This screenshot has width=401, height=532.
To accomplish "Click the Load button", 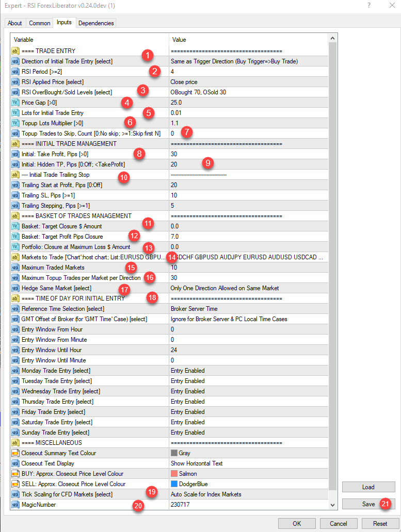I will [368, 487].
